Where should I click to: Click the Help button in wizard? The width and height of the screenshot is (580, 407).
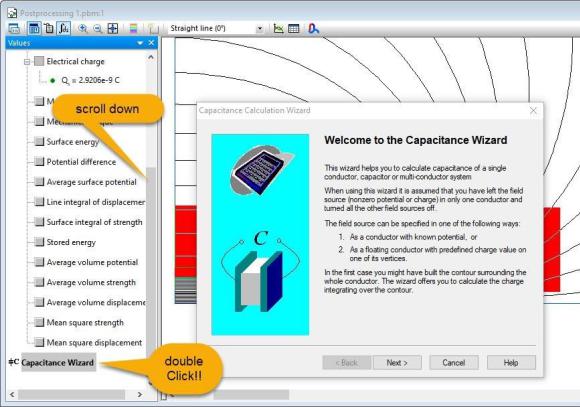[511, 363]
